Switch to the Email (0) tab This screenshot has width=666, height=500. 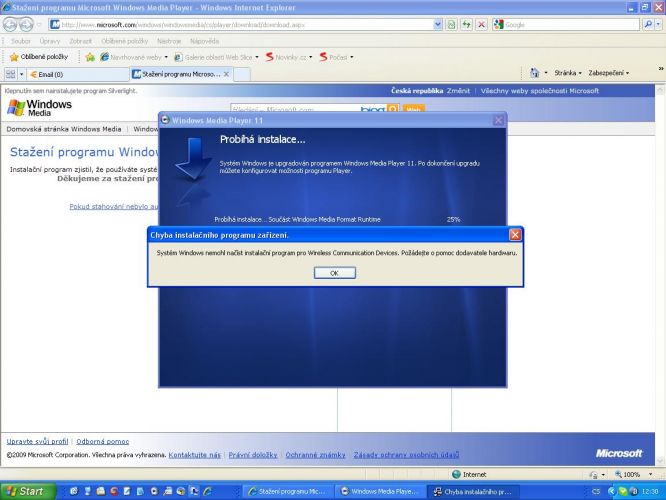pyautogui.click(x=78, y=74)
